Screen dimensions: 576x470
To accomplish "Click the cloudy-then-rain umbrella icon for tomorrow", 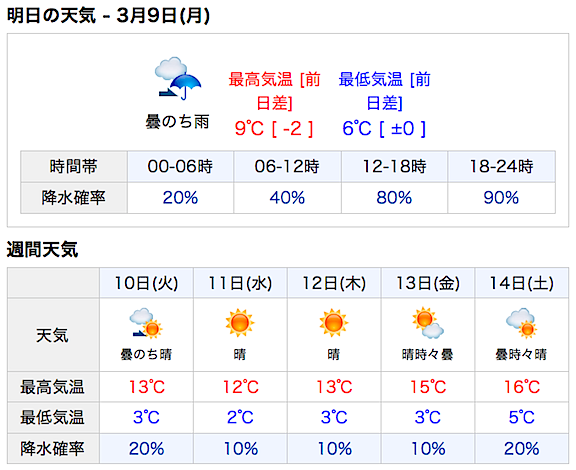I will [x=178, y=78].
